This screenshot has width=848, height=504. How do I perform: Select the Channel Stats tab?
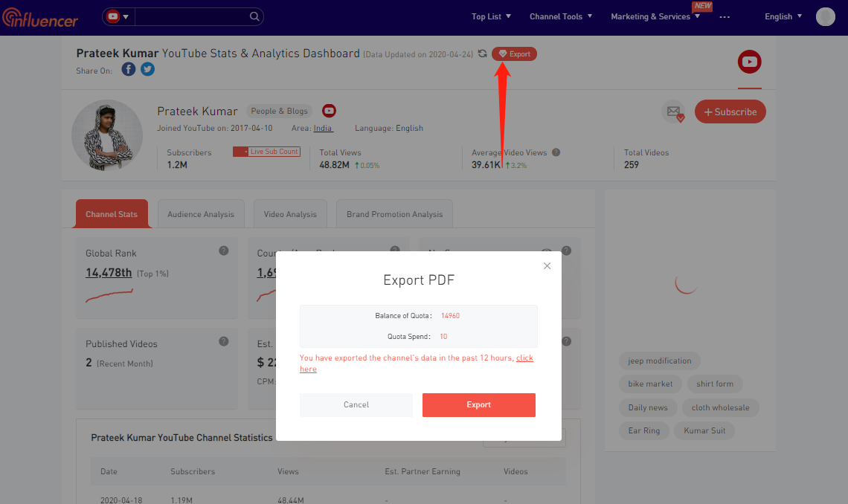(x=112, y=214)
